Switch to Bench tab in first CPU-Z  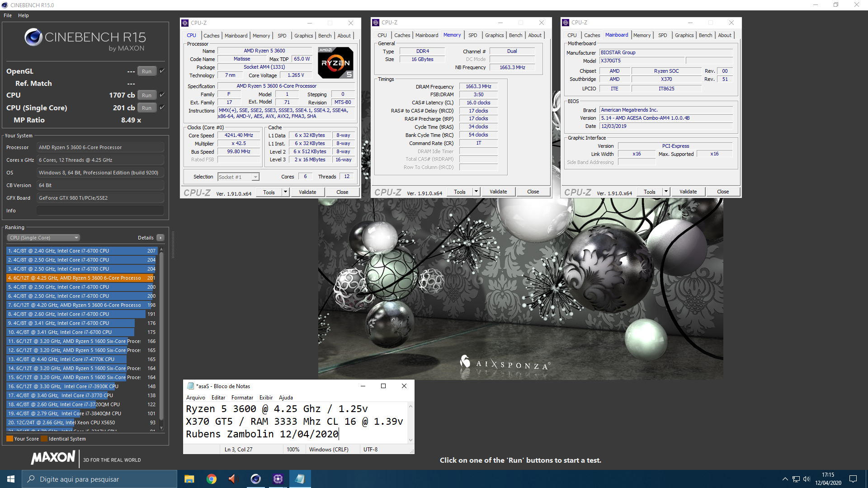(325, 36)
